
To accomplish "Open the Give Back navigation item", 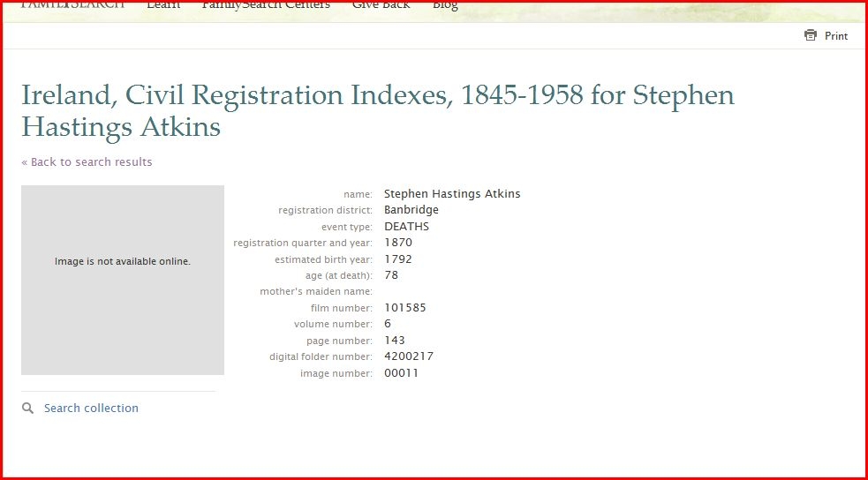I will pos(381,5).
